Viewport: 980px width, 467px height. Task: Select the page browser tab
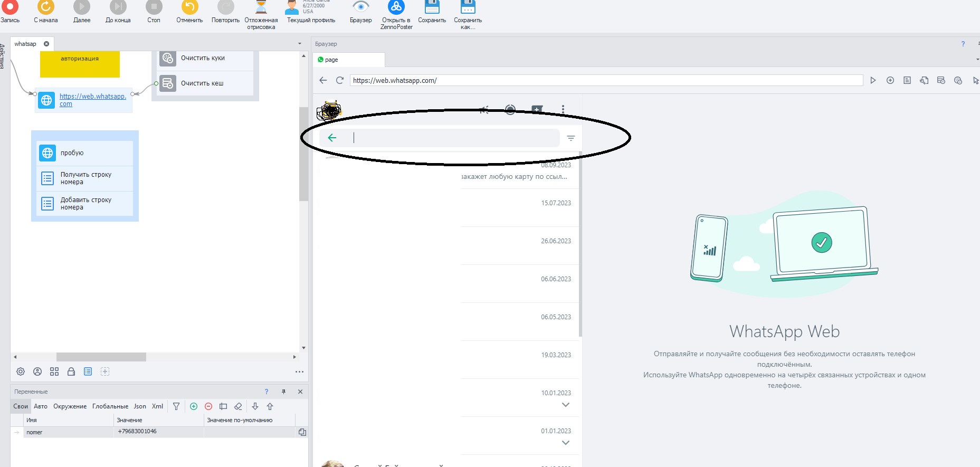[348, 60]
